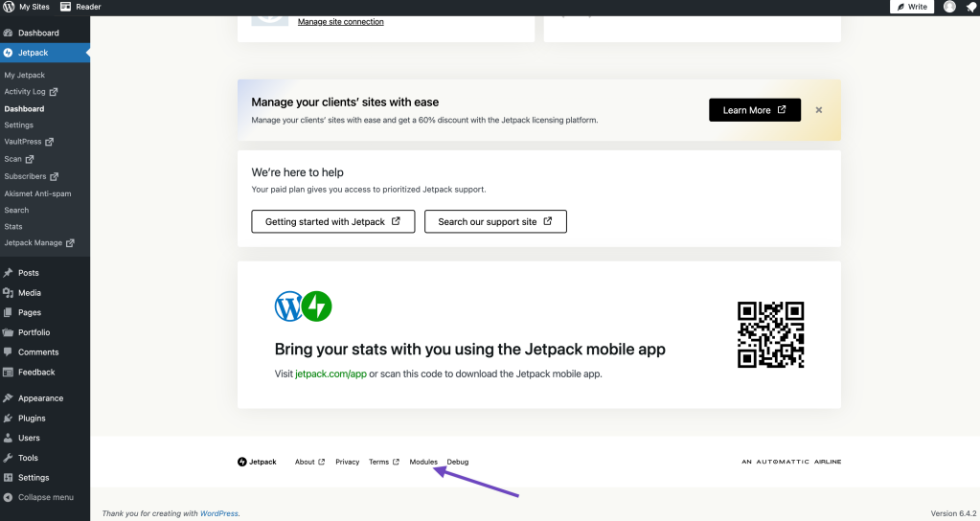Click the Learn More button

click(x=754, y=110)
